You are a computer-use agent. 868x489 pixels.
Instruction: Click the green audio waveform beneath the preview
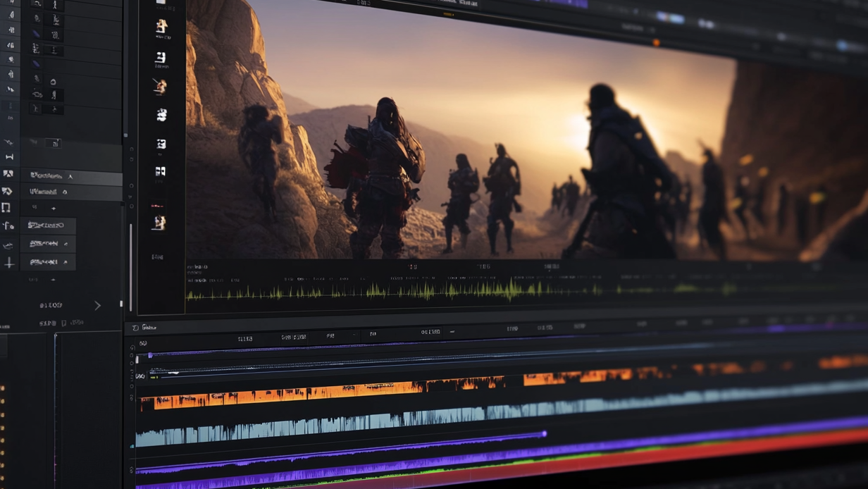pos(395,290)
